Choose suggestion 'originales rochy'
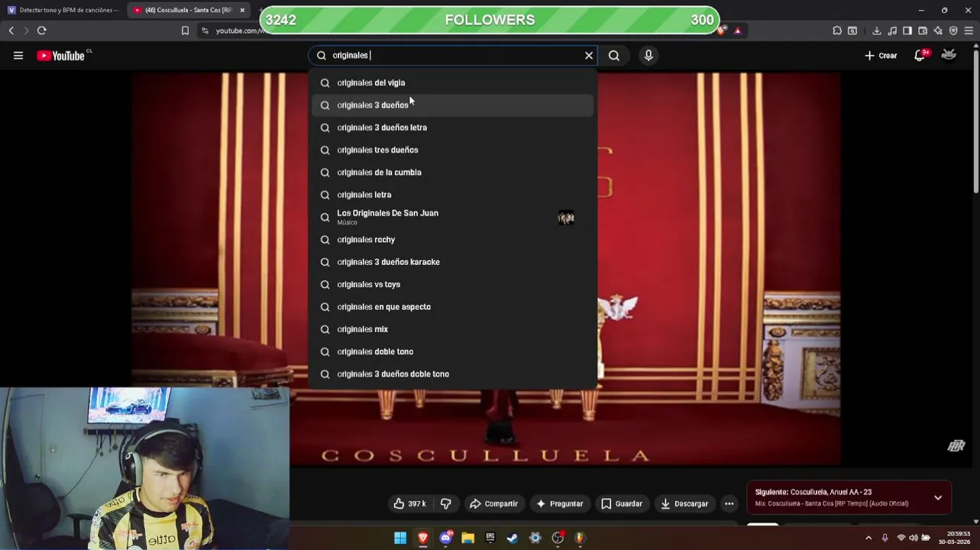The height and width of the screenshot is (550, 980). click(x=453, y=239)
